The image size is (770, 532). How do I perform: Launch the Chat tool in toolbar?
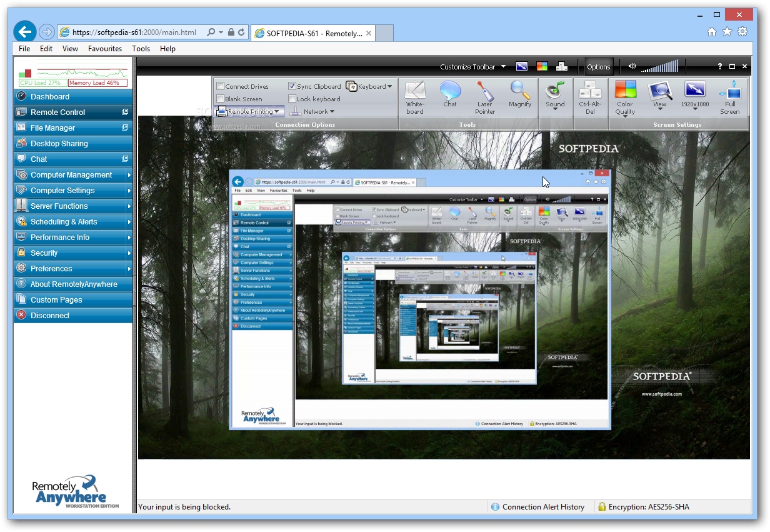coord(450,95)
